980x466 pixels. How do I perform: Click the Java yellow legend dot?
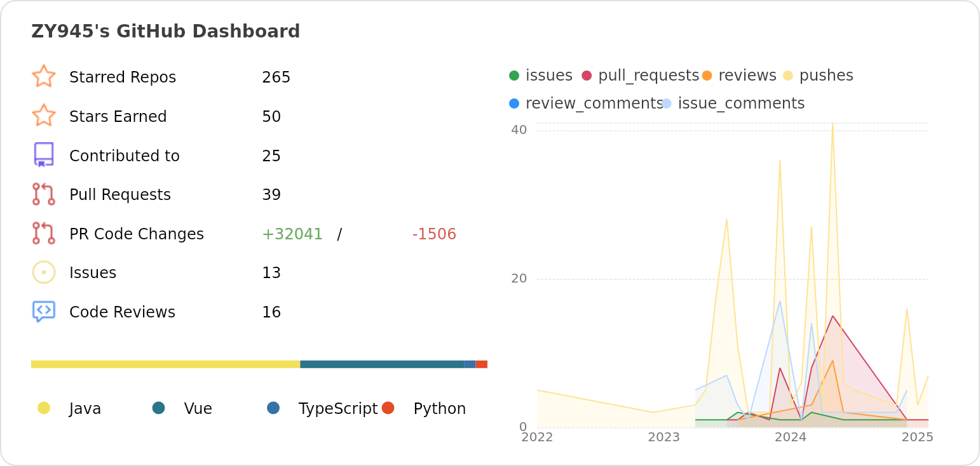pyautogui.click(x=44, y=408)
